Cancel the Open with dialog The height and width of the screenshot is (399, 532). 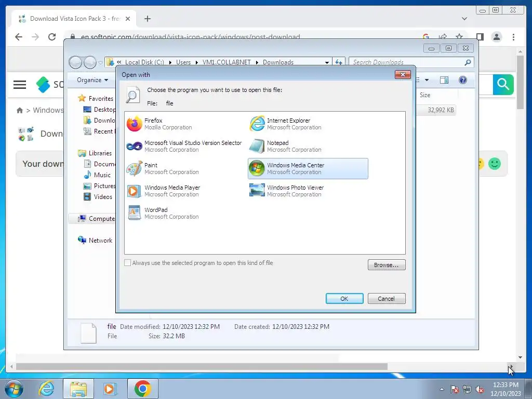[387, 299]
